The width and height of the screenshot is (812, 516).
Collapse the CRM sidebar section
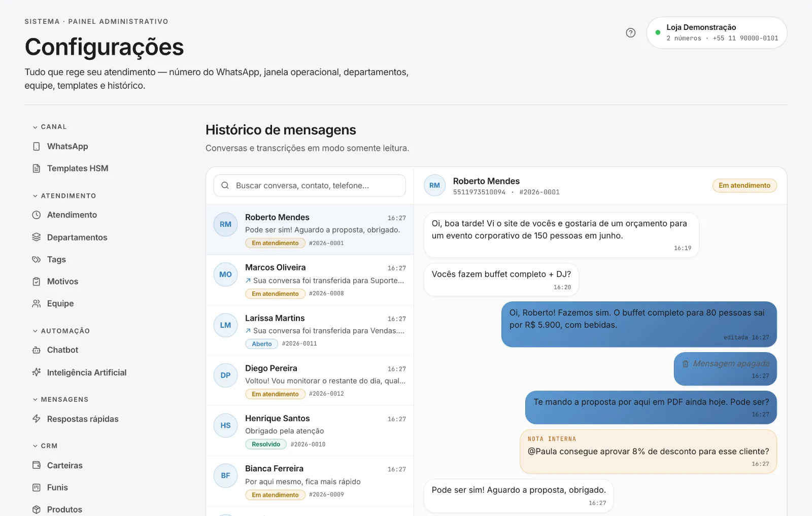(x=45, y=446)
